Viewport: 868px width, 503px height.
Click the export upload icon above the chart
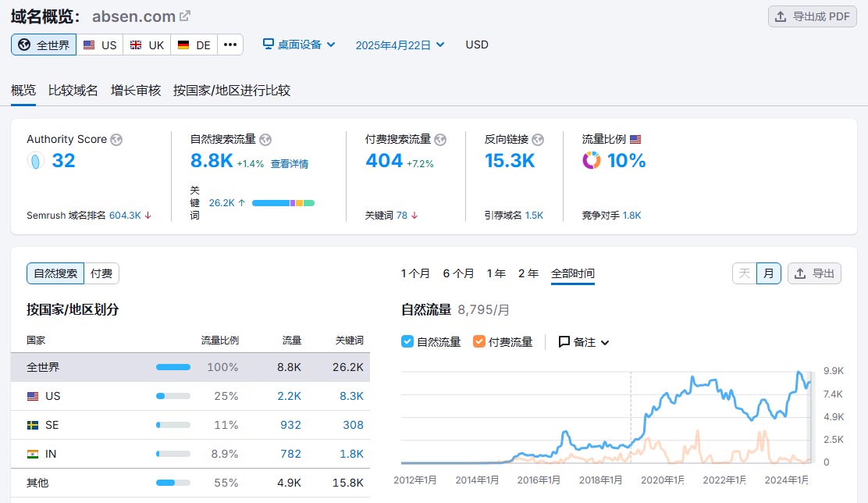click(800, 273)
